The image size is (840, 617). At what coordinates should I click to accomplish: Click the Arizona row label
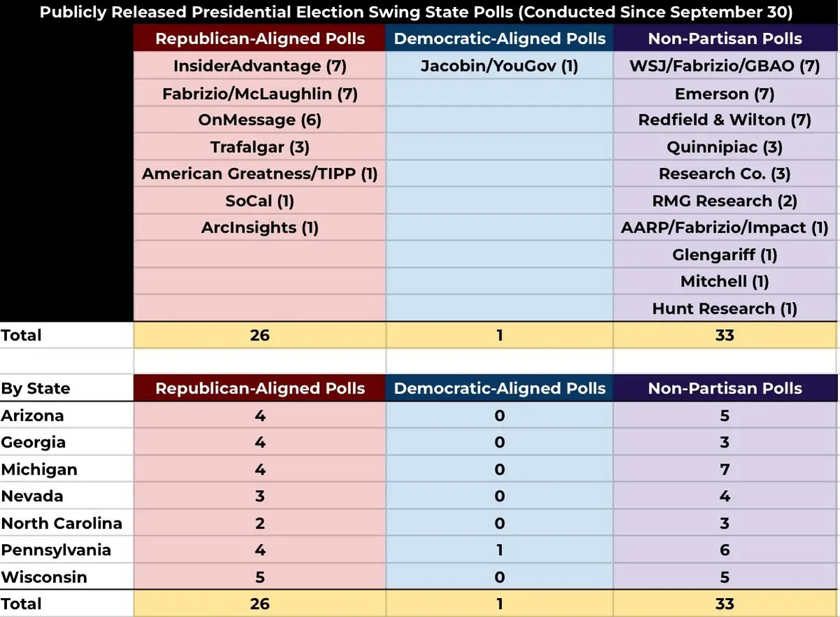32,415
